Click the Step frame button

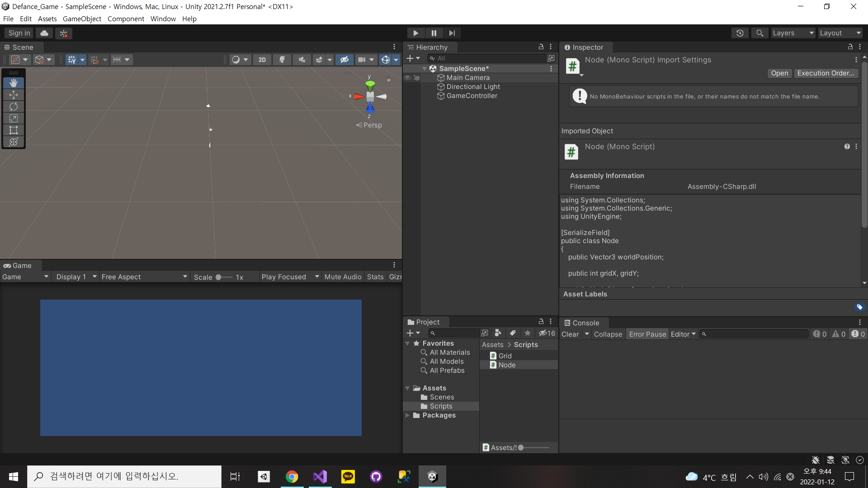pyautogui.click(x=452, y=33)
